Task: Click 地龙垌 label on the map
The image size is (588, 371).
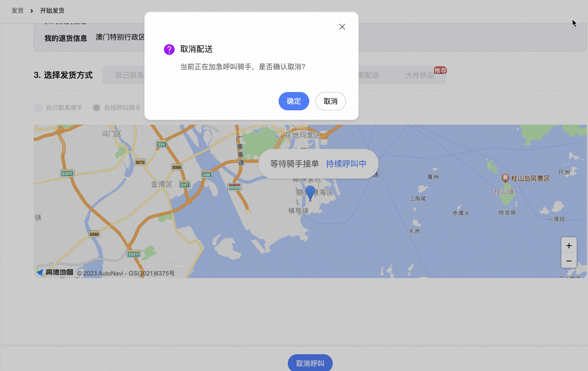Action: click(507, 212)
